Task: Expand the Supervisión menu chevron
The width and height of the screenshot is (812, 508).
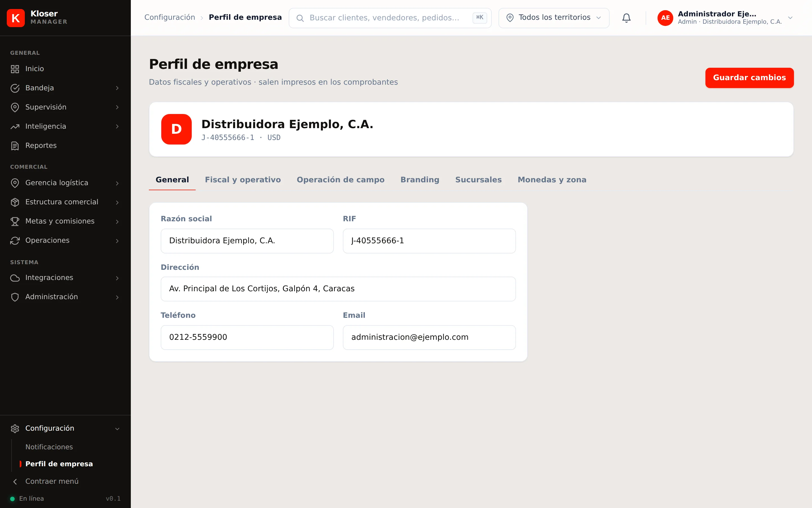Action: [x=117, y=107]
